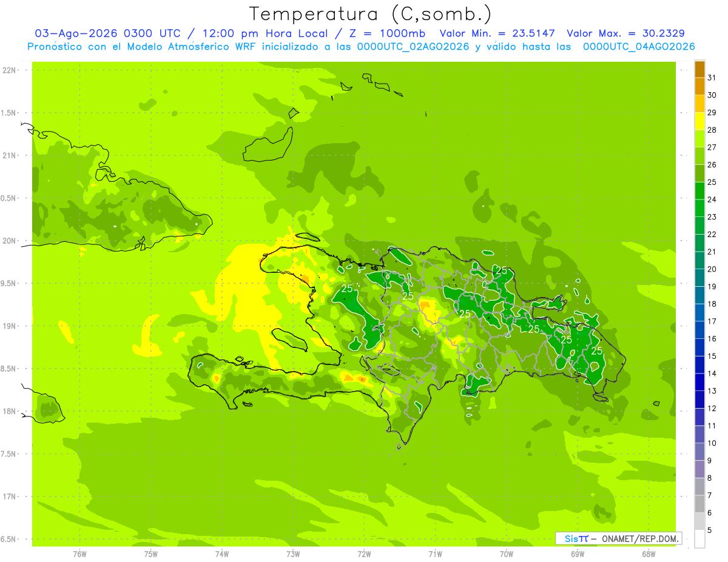Click the 15 label on the color scale
Screen dimensions: 728x562
(x=712, y=356)
